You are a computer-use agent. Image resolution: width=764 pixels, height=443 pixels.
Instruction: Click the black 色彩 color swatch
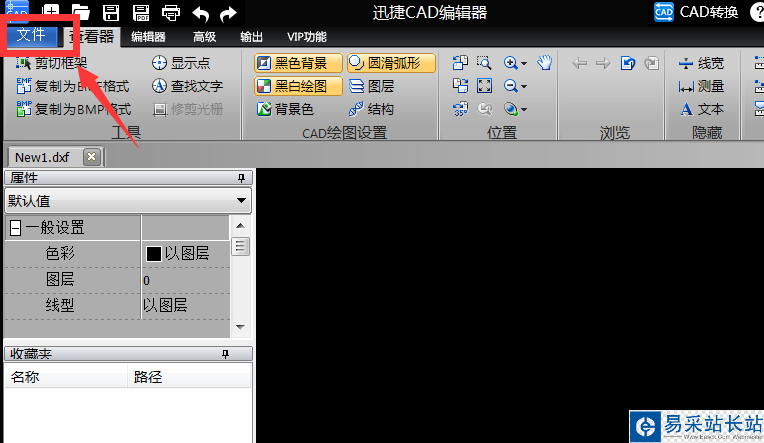pos(153,253)
